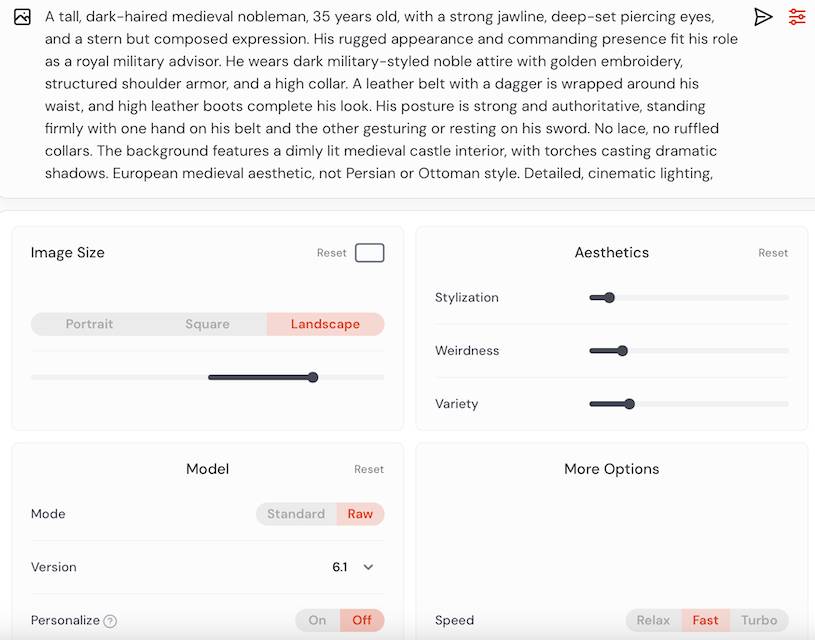Click the image upload icon beside prompt
815x640 pixels.
(22, 17)
